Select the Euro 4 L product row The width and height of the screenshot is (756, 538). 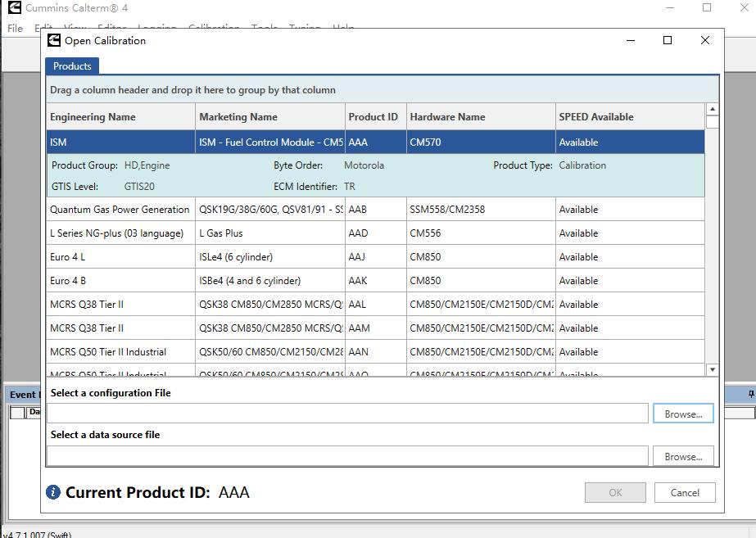119,256
